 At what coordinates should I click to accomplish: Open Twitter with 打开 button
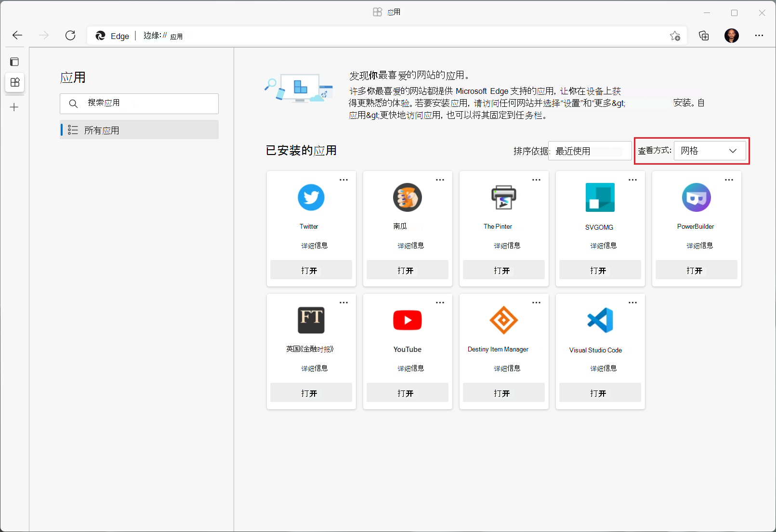(x=311, y=270)
